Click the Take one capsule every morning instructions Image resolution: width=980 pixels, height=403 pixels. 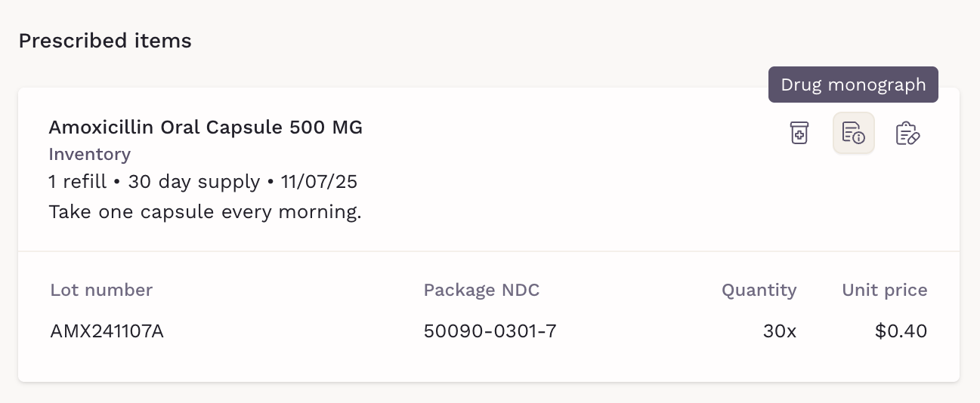pyautogui.click(x=205, y=212)
